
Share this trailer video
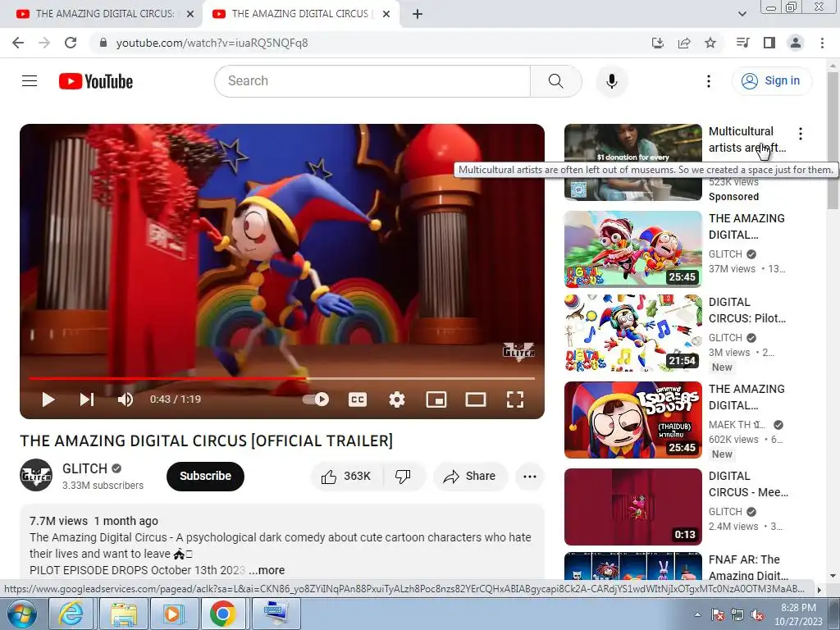[x=469, y=477]
